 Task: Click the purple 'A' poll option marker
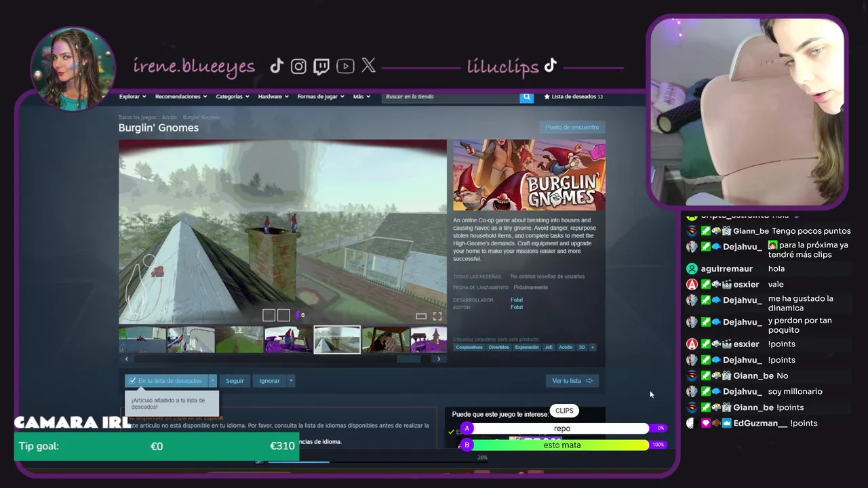[467, 428]
